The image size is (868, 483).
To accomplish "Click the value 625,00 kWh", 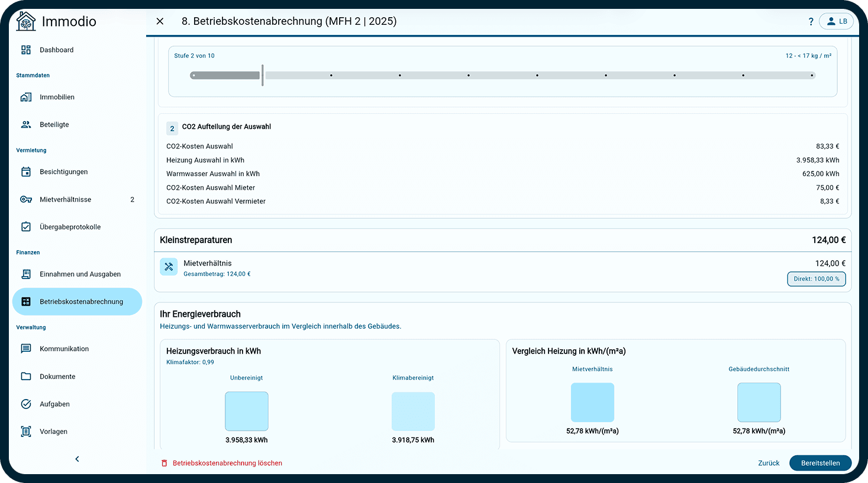I will [821, 174].
